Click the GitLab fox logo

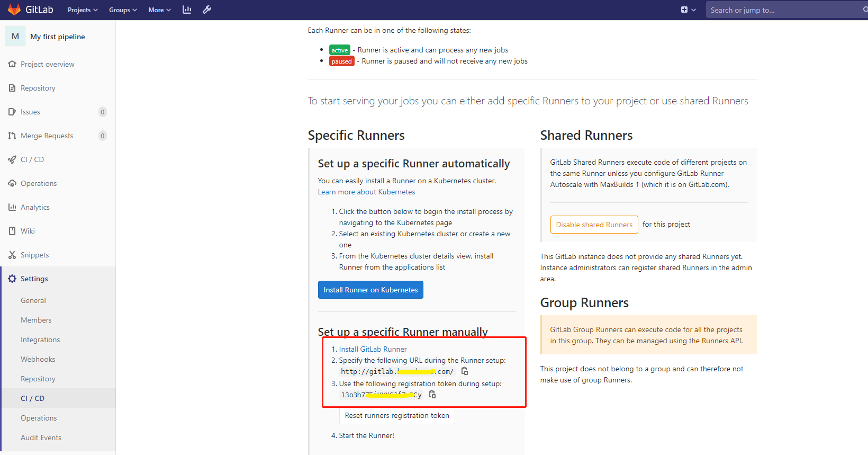[14, 10]
